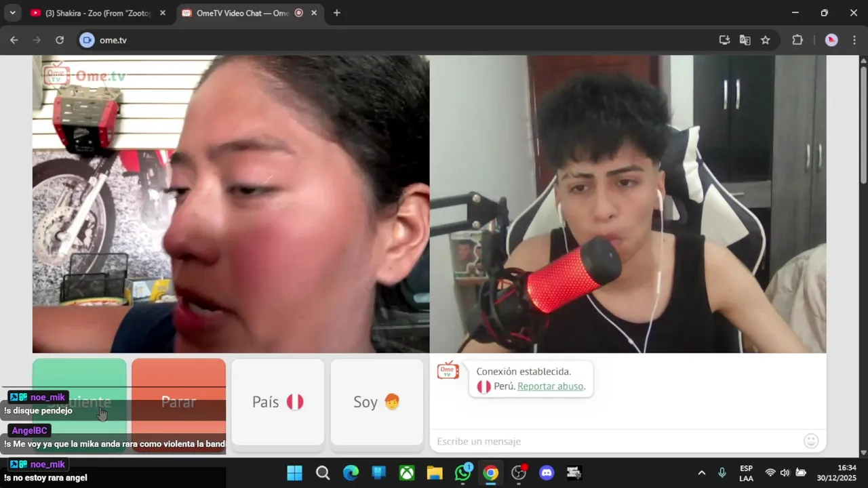
Task: Open the Windows Start menu
Action: [294, 473]
